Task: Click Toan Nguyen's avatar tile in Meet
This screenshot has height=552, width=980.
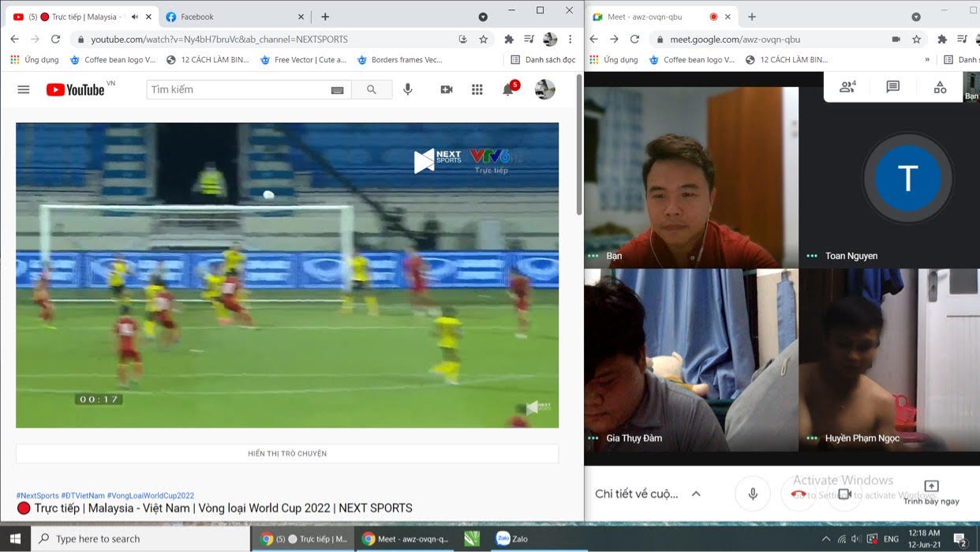Action: [x=908, y=179]
